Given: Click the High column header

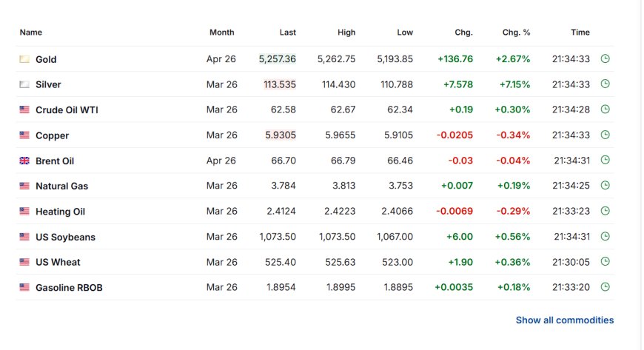Looking at the screenshot, I should point(346,32).
